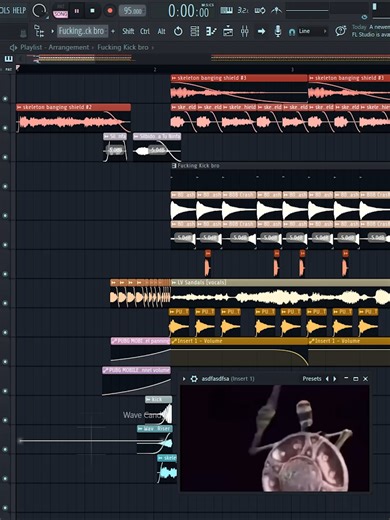
Task: Open the HELP menu
Action: (x=19, y=10)
